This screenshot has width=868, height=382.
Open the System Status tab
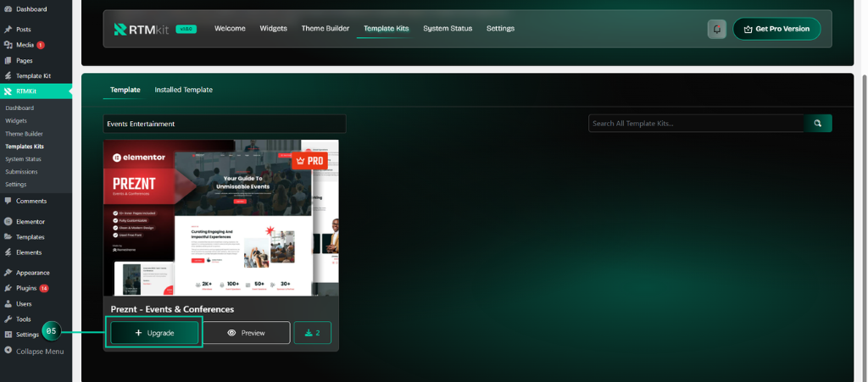(x=448, y=28)
